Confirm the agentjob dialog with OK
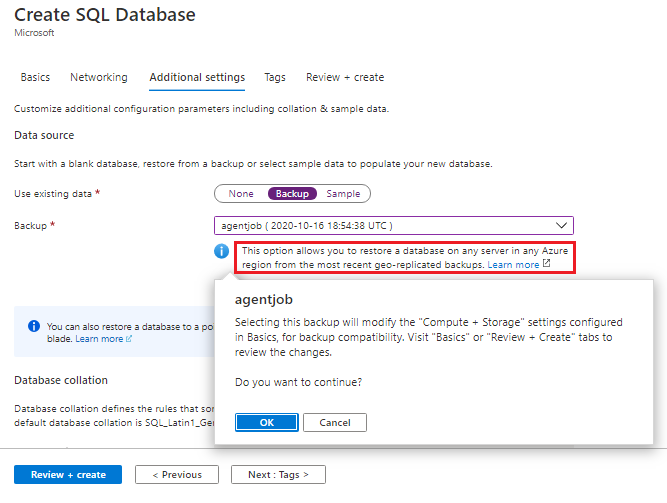Viewport: 667px width, 503px height. (x=266, y=422)
